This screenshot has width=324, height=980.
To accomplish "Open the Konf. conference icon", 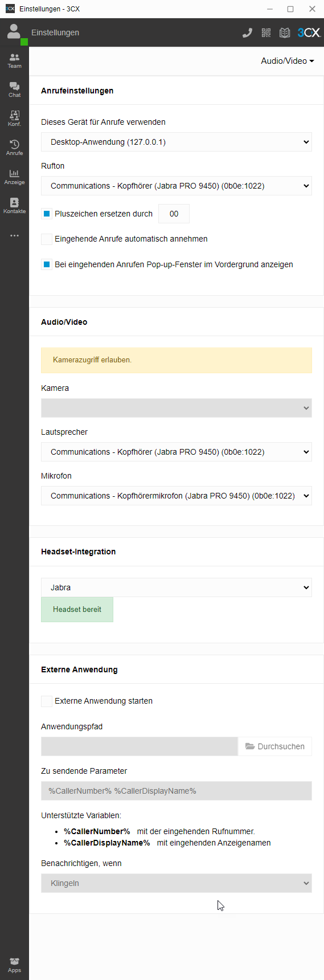I will 14,119.
